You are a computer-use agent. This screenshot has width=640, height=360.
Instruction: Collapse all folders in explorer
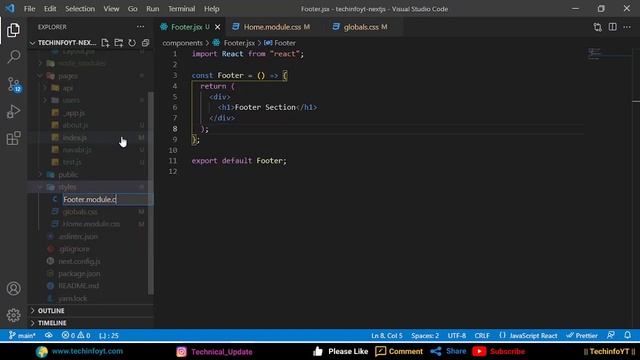(145, 43)
